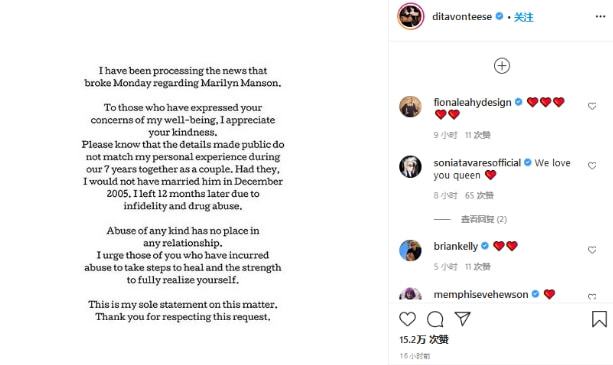Visit soniatavaresofficial's profile
Image resolution: width=613 pixels, height=365 pixels.
coord(477,163)
